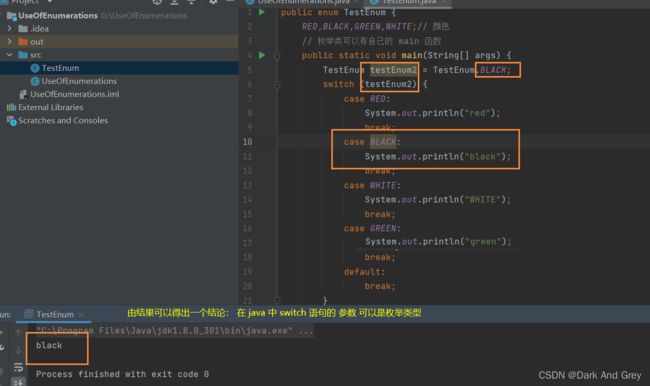Toggle fold marker at switch line 6
The height and width of the screenshot is (386, 650).
277,85
